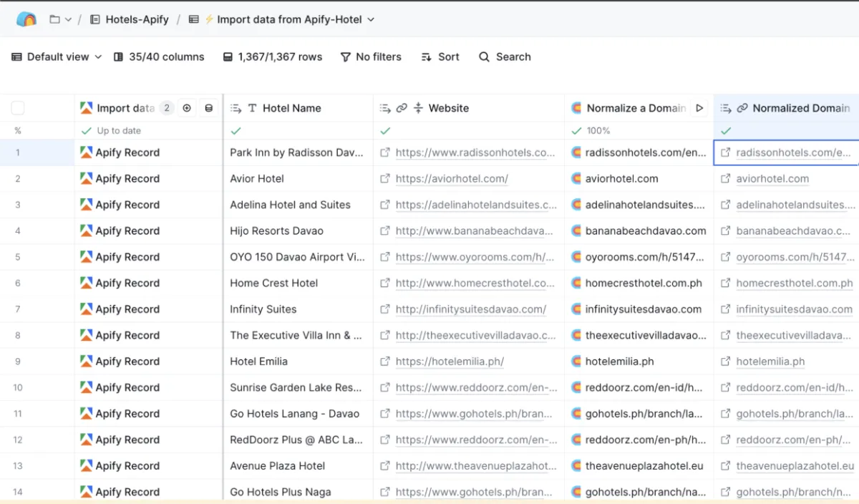Viewport: 859px width, 504px height.
Task: Click the database icon in Import data header
Action: [208, 108]
